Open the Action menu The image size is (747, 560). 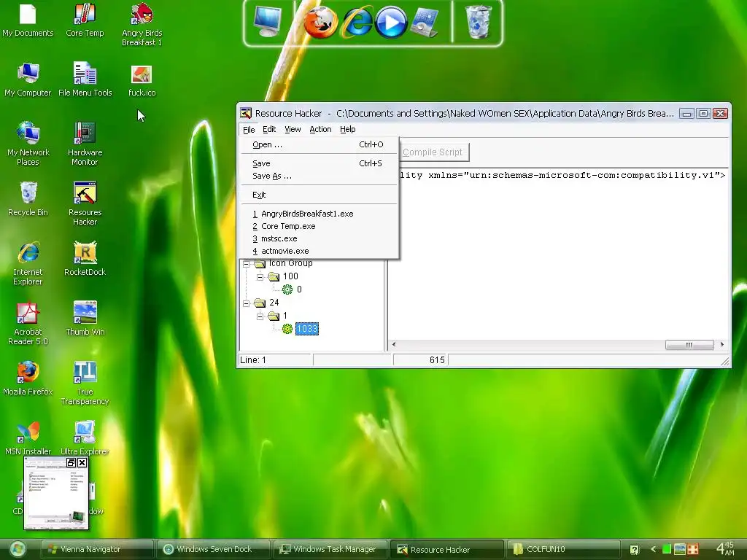coord(320,129)
